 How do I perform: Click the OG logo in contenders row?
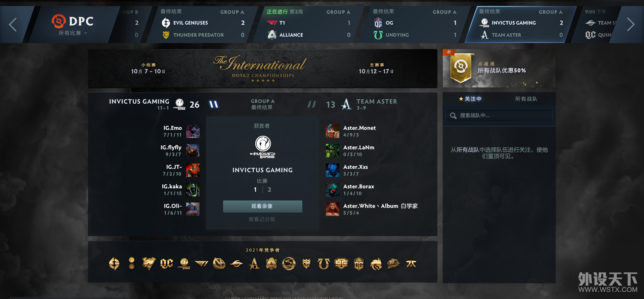359,264
